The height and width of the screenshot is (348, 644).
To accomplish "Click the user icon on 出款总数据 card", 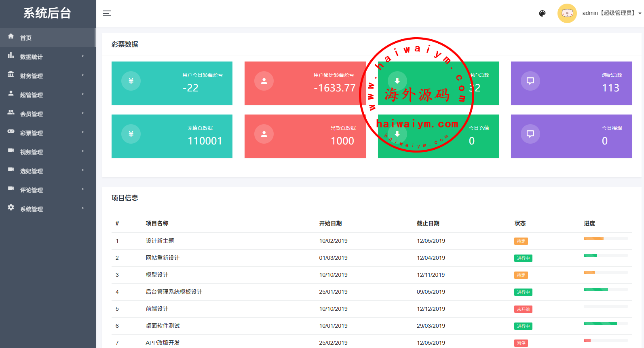I will point(264,134).
